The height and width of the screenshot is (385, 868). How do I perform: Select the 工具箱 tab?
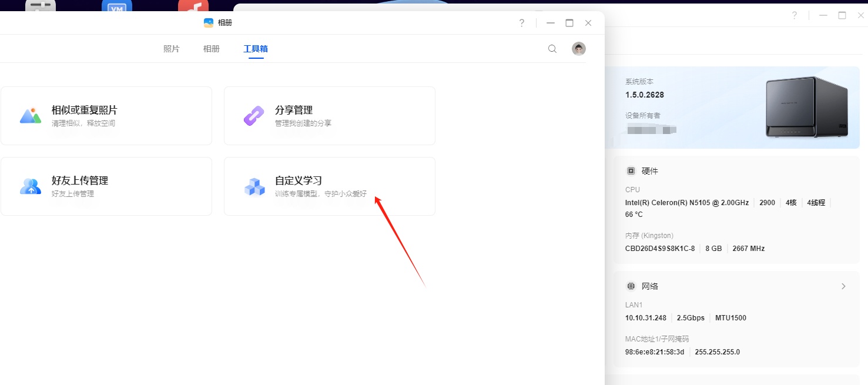pyautogui.click(x=256, y=49)
